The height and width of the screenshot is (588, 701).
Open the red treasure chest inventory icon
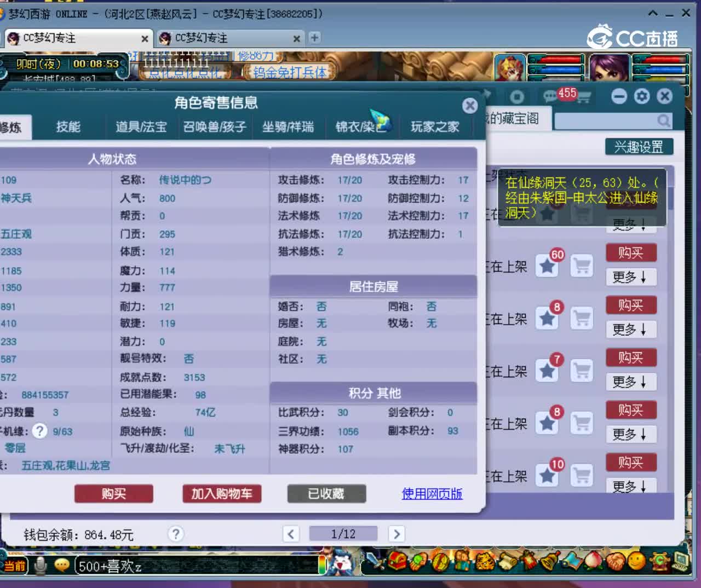tap(397, 561)
